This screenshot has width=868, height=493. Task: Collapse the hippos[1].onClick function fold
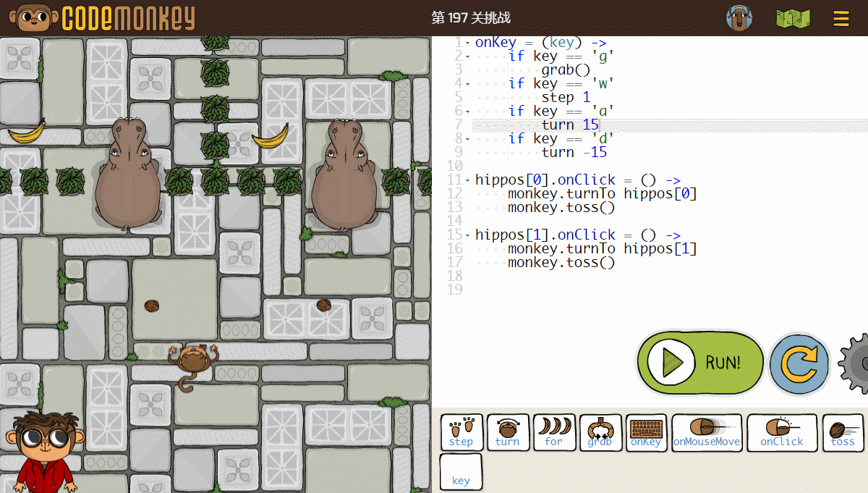click(x=468, y=235)
